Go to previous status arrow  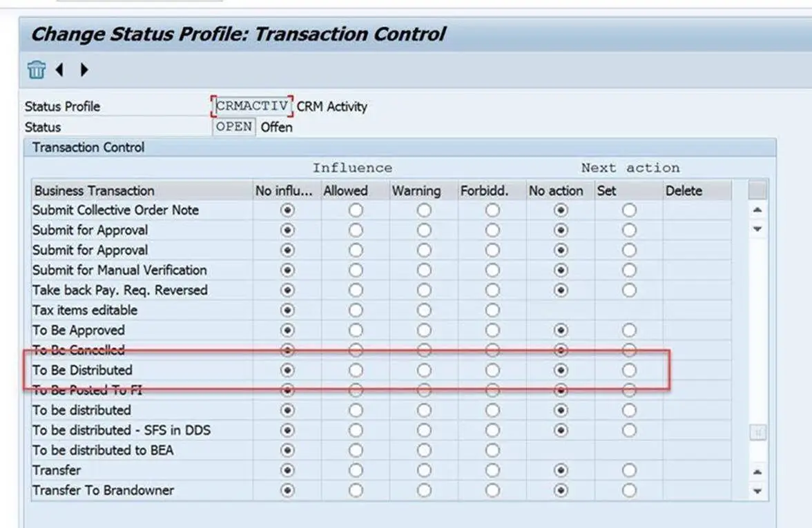pos(60,69)
